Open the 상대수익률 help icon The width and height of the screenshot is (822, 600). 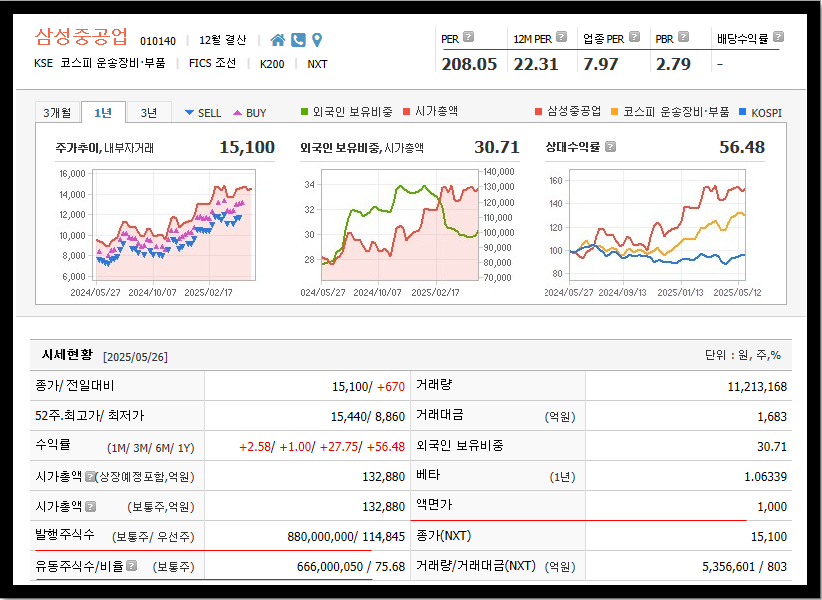[x=610, y=147]
